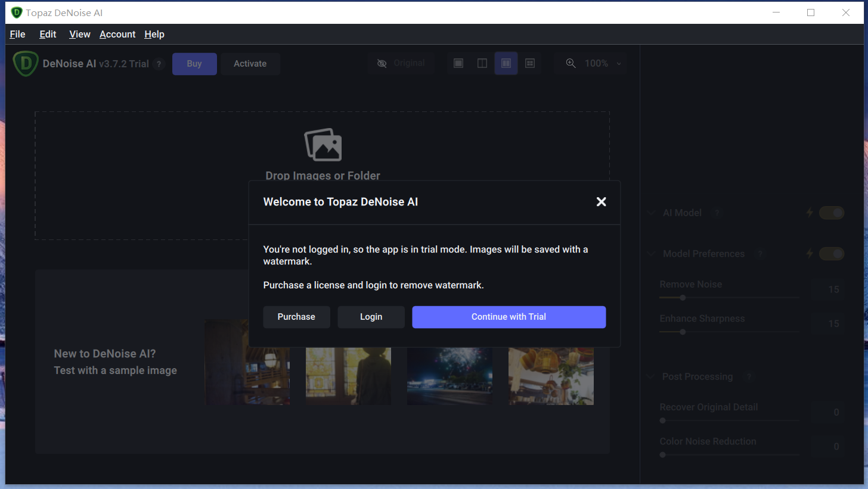
Task: Click the drop images picture icon
Action: [323, 145]
